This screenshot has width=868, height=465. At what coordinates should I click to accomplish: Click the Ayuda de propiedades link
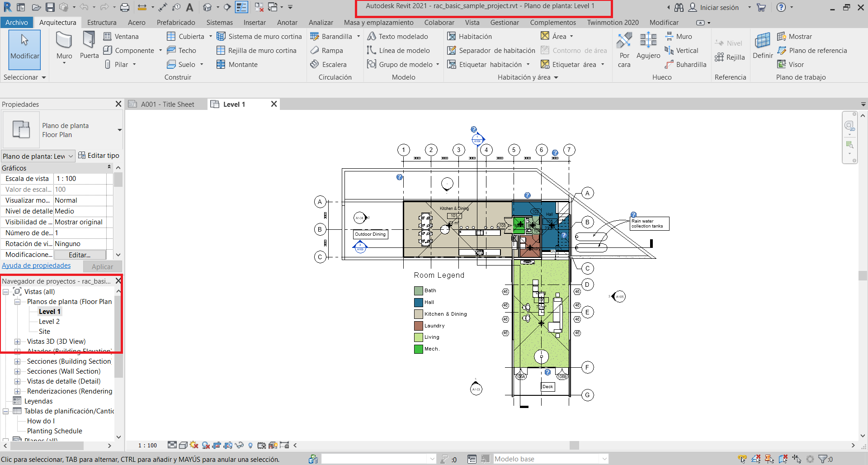(36, 266)
